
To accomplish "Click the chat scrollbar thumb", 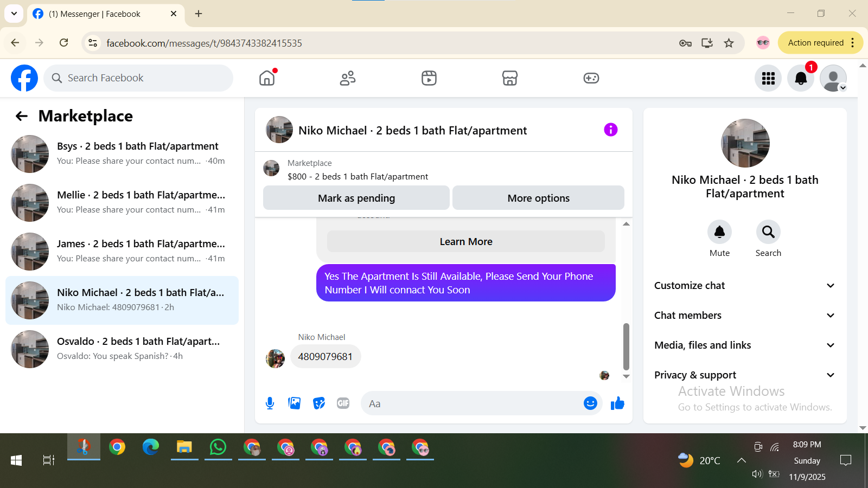I will pyautogui.click(x=626, y=346).
